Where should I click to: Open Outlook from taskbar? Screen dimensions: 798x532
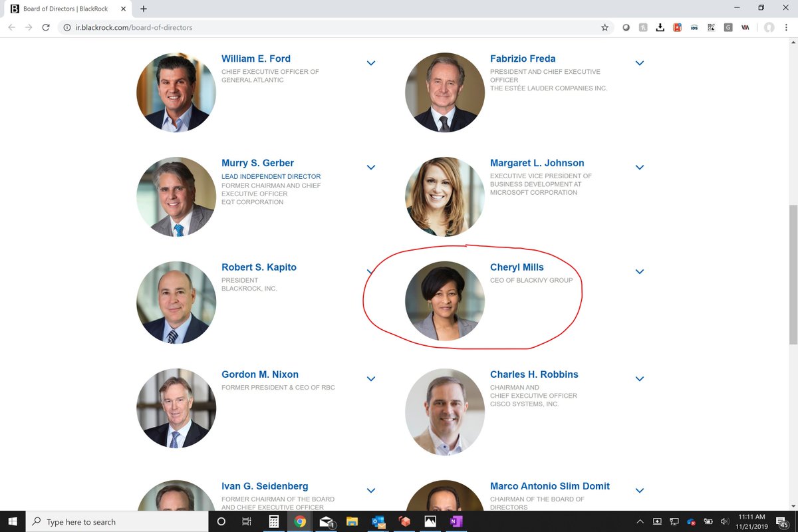coord(378,521)
